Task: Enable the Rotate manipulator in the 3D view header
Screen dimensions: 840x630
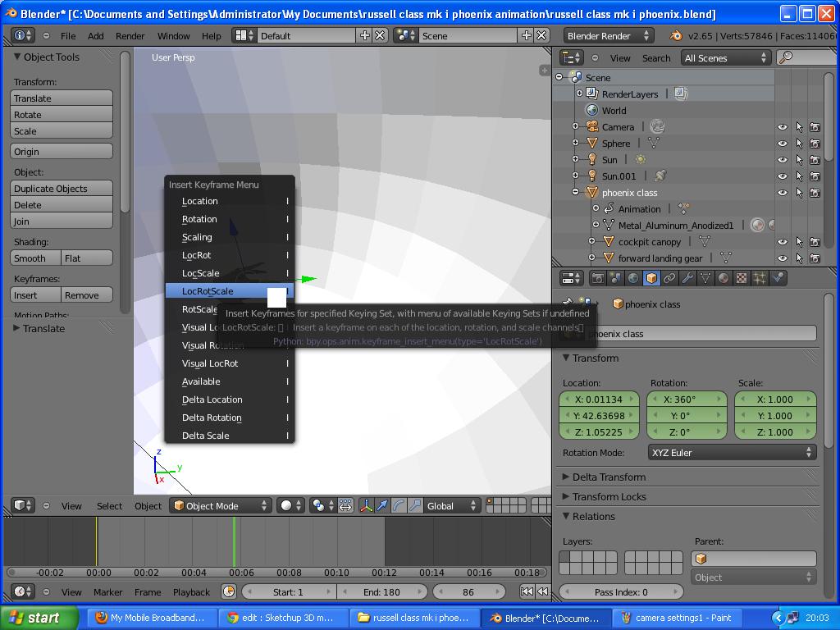Action: pos(399,505)
